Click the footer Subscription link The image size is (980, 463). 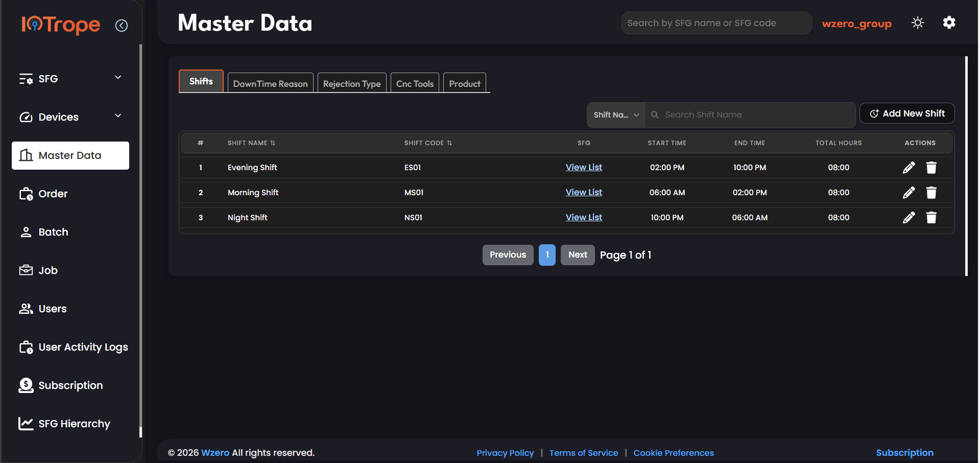point(904,453)
